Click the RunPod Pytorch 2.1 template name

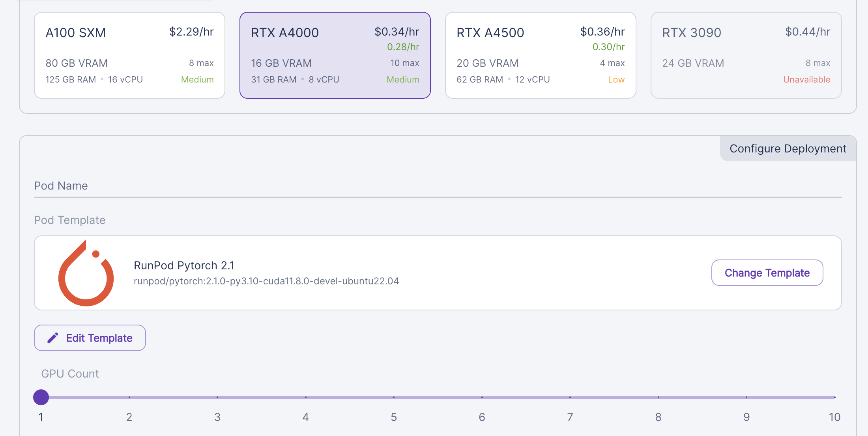[184, 265]
